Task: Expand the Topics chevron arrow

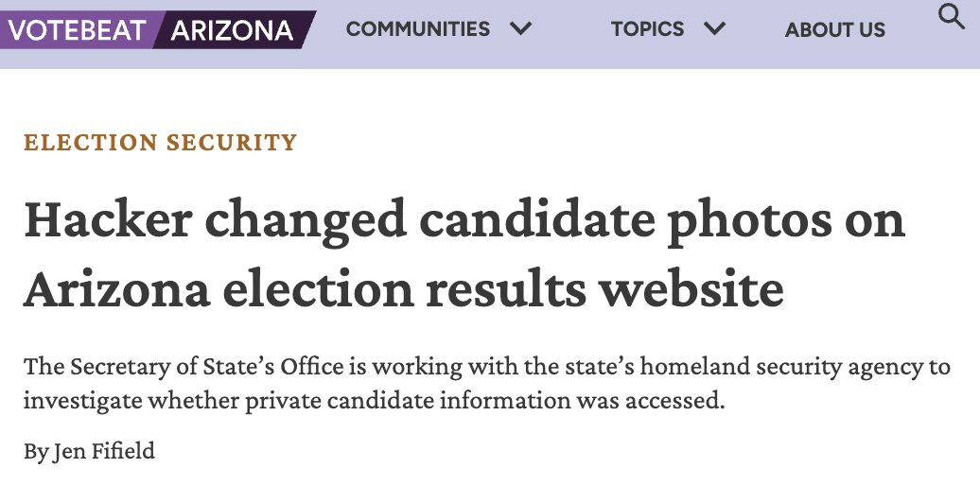Action: (714, 29)
